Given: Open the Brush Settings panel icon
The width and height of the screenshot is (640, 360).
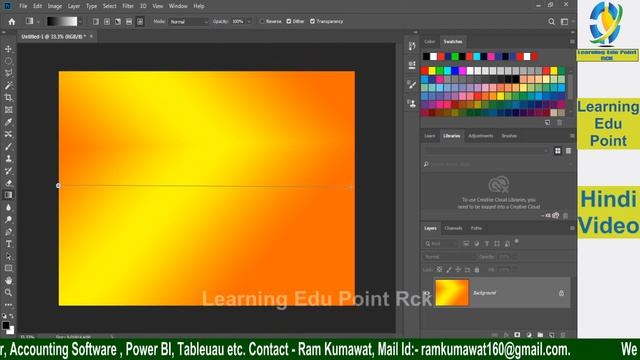Looking at the screenshot, I should point(412,85).
